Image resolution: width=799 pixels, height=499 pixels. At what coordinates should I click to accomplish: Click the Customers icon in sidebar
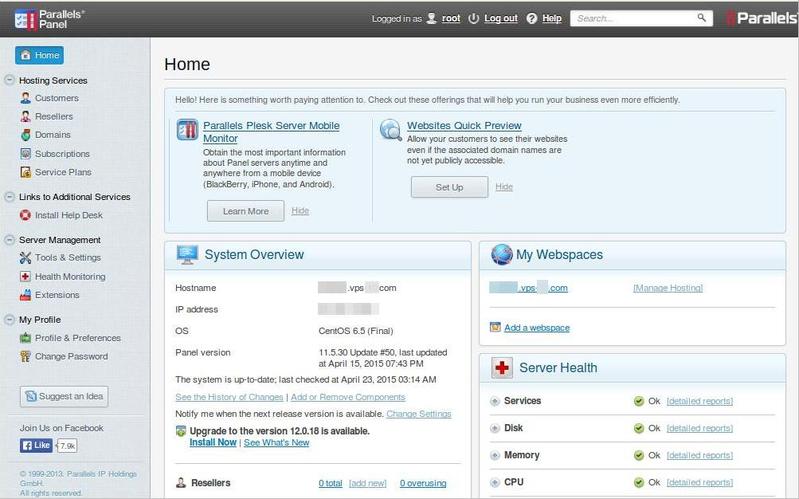[26, 98]
